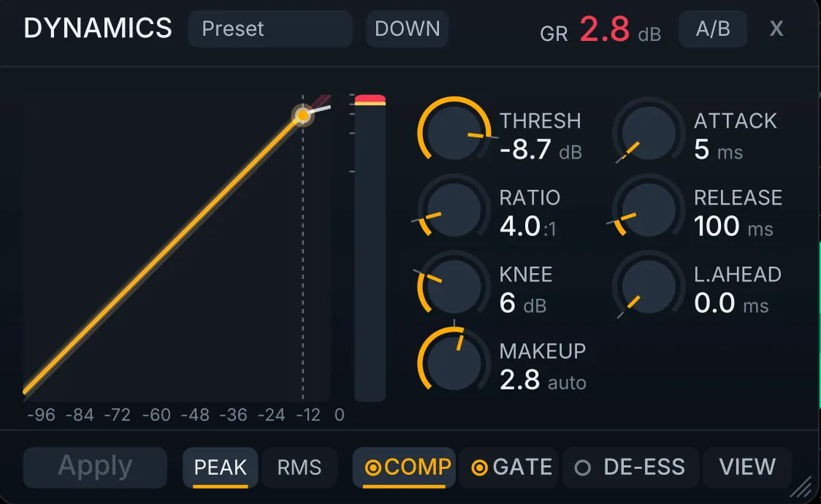Click the MAKEUP gain knob
The height and width of the screenshot is (504, 821).
tap(454, 364)
